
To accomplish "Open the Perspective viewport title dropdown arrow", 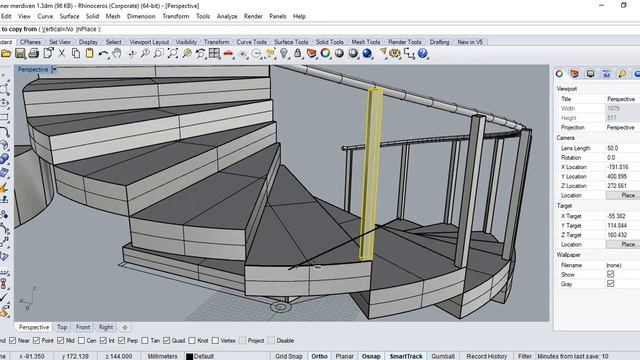I will [54, 70].
